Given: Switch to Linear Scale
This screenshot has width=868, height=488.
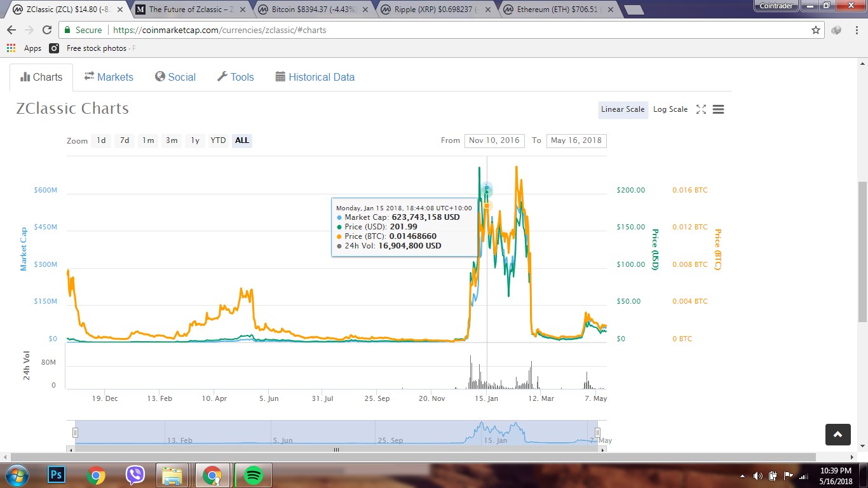Looking at the screenshot, I should tap(623, 109).
